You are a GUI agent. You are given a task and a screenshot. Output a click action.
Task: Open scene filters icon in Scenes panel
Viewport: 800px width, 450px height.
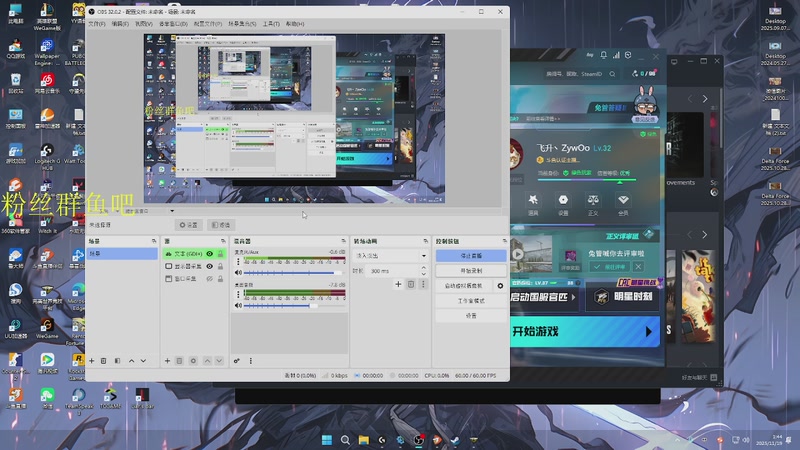coord(117,361)
